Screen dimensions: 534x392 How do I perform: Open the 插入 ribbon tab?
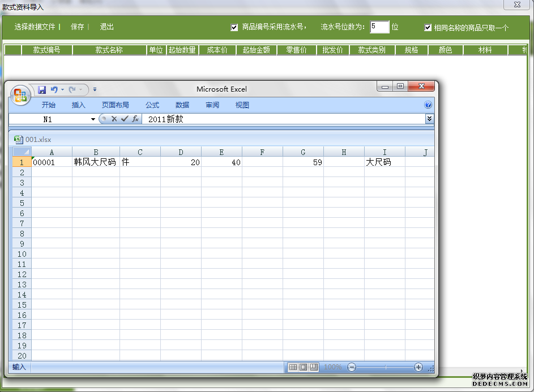point(78,105)
